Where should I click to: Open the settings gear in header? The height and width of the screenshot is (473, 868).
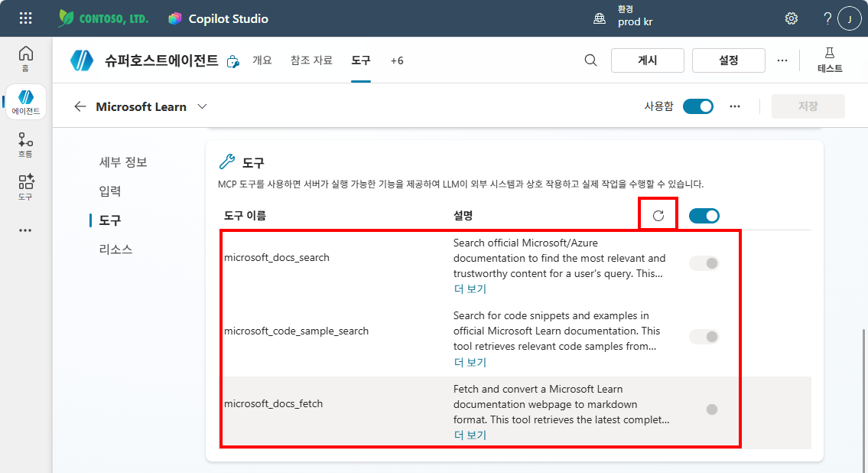[792, 19]
